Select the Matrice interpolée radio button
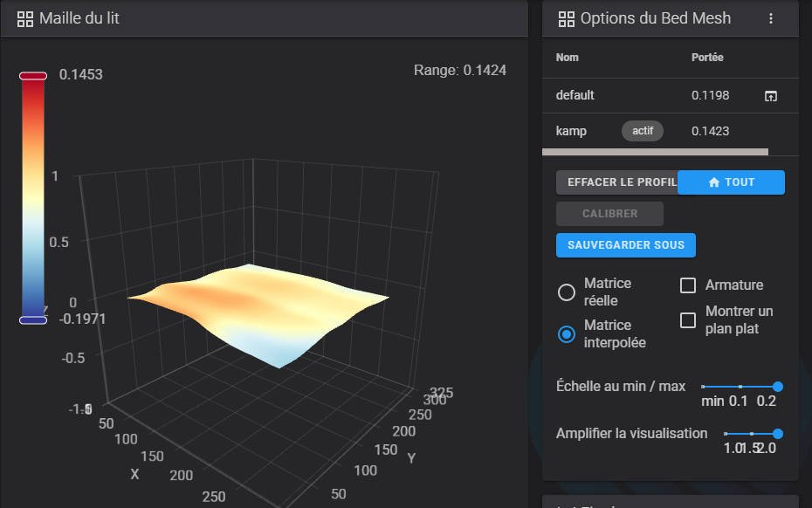 point(566,334)
